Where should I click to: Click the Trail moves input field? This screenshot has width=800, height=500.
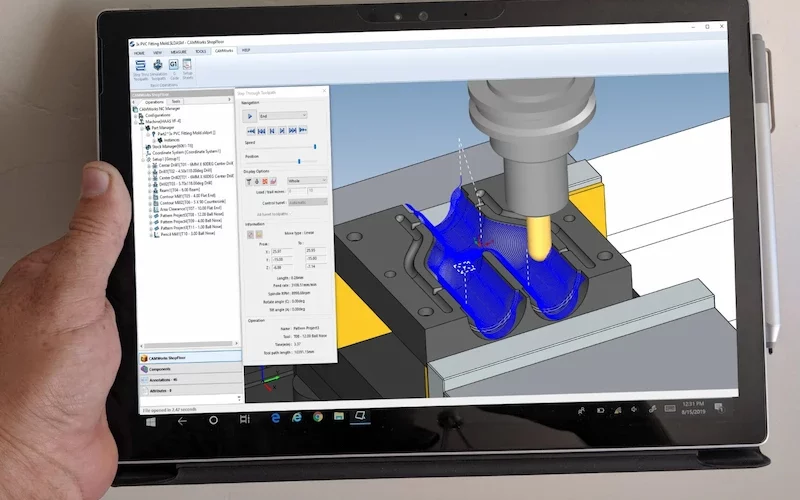coord(317,190)
